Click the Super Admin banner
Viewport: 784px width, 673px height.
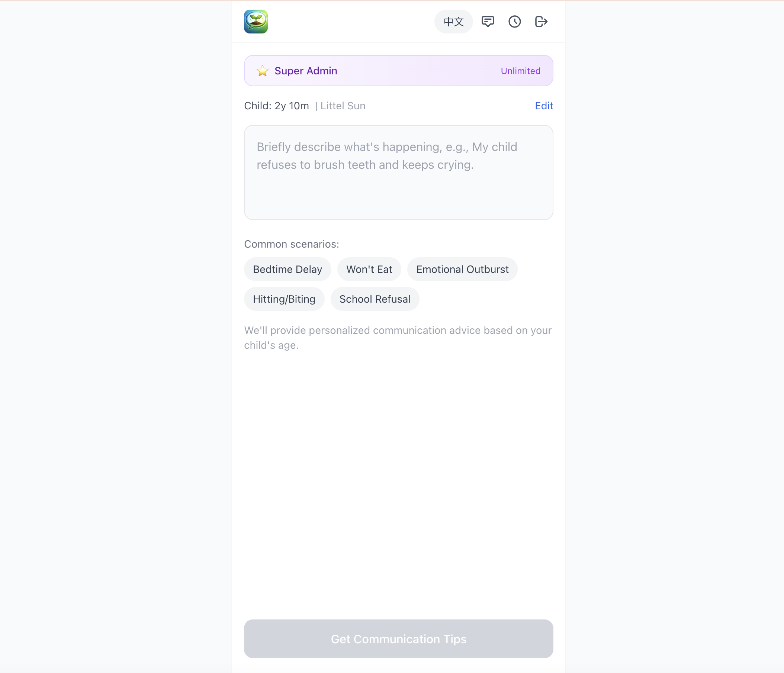[x=398, y=70]
